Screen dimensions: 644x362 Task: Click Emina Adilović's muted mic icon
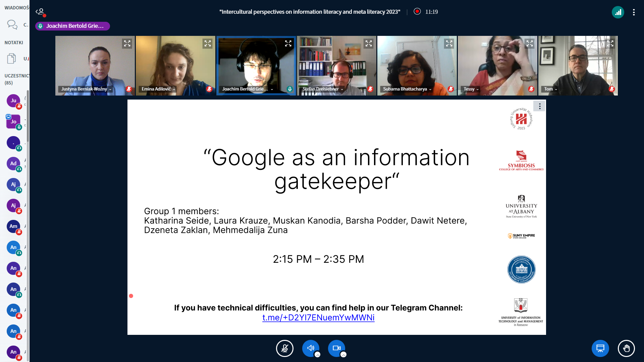pyautogui.click(x=209, y=89)
